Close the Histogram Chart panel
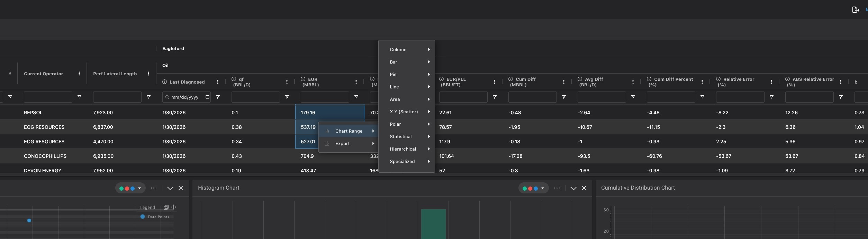The width and height of the screenshot is (868, 239). 584,188
